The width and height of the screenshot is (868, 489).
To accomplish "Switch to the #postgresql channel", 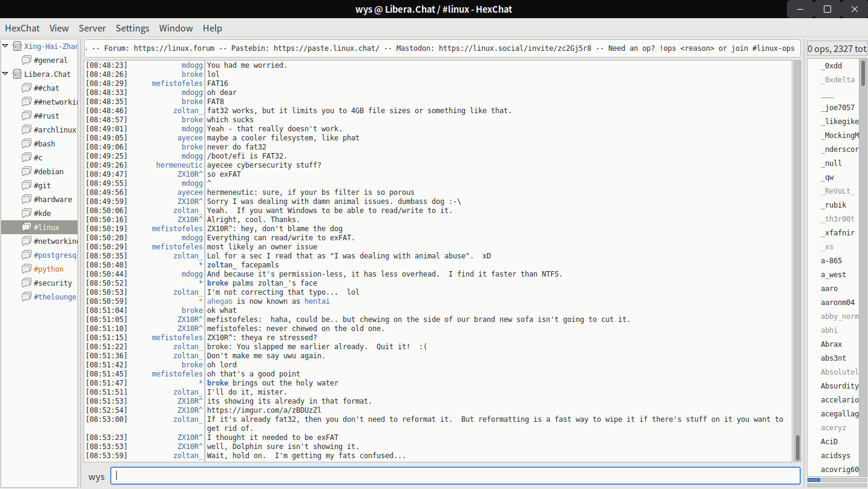I will coord(54,255).
